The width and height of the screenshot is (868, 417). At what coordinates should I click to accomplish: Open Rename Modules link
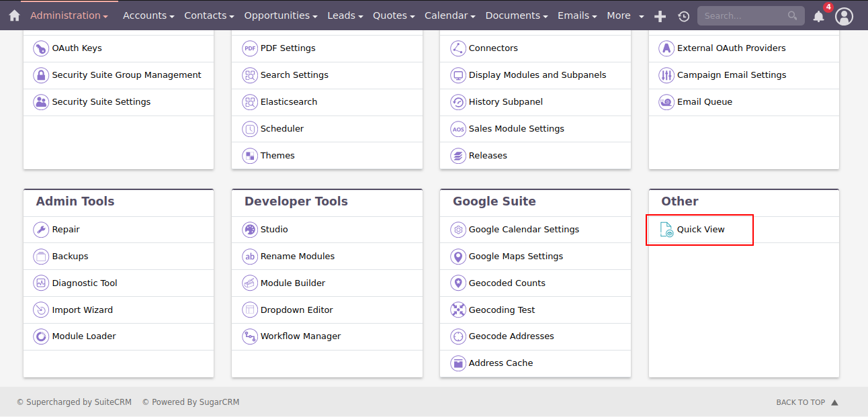(298, 257)
